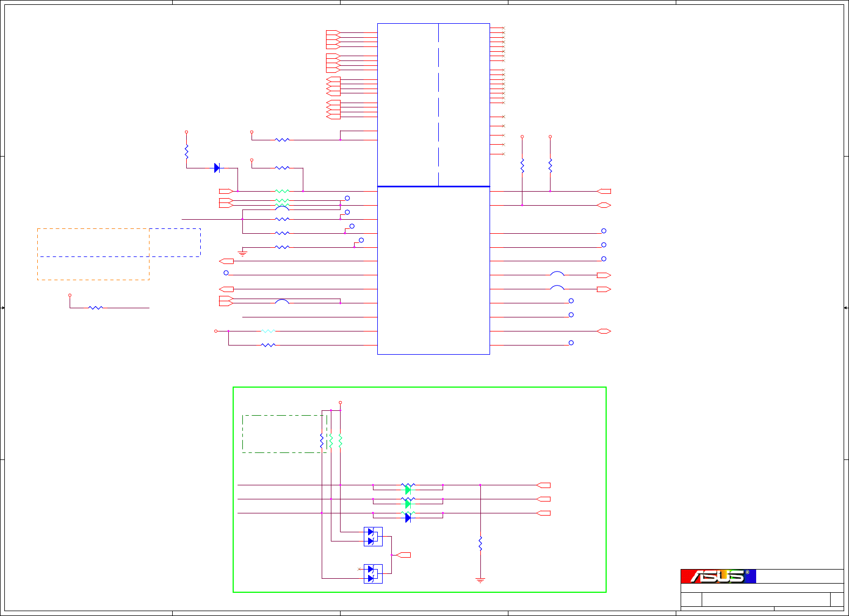Select the black dashed rectangle
This screenshot has height=616, width=849.
pyautogui.click(x=120, y=242)
